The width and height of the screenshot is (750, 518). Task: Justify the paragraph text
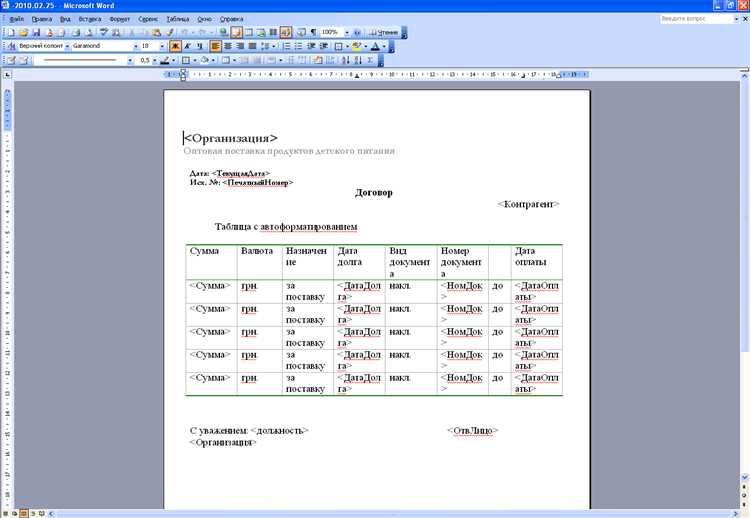click(252, 46)
